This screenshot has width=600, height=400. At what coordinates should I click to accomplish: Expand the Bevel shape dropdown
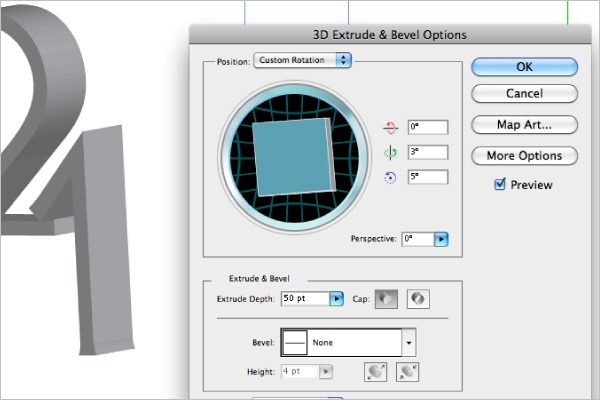click(409, 343)
